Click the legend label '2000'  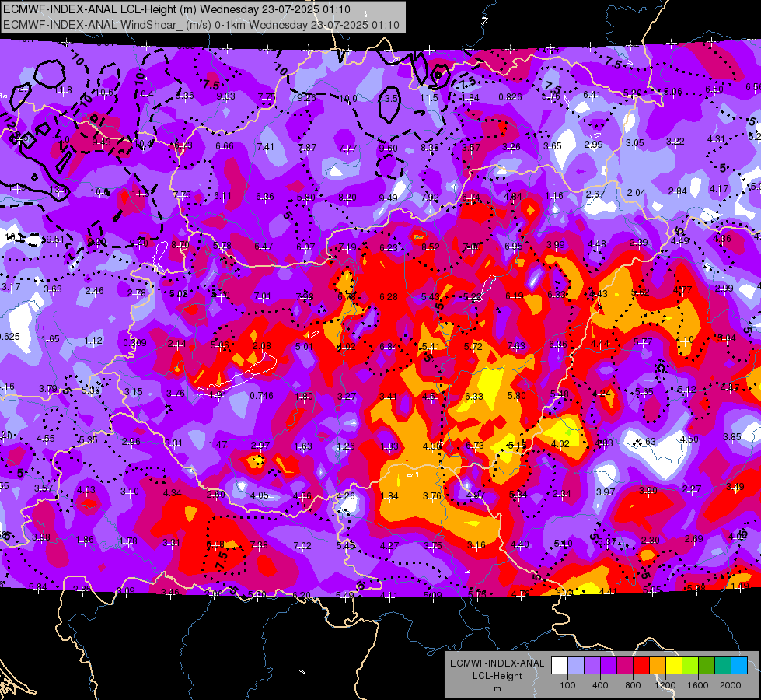pyautogui.click(x=731, y=685)
